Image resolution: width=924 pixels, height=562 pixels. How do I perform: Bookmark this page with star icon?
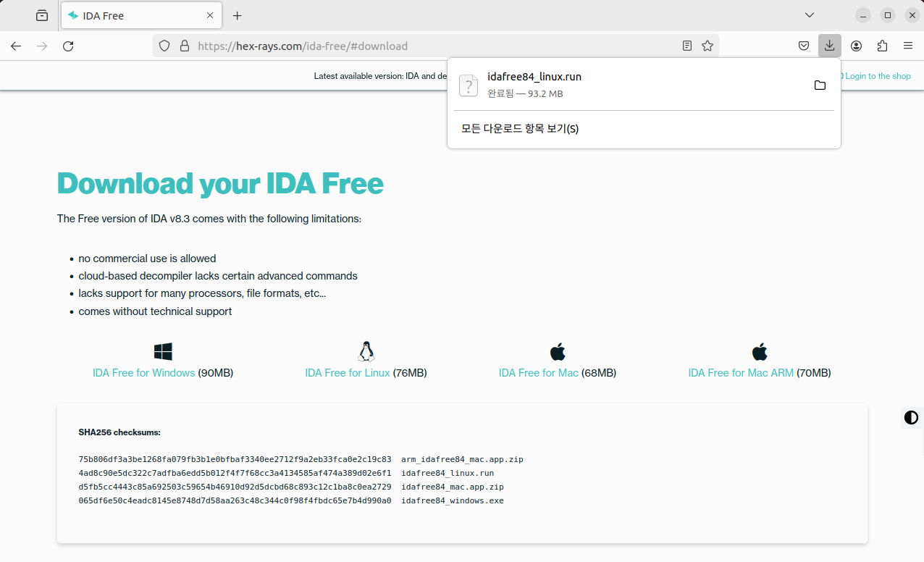coord(707,46)
